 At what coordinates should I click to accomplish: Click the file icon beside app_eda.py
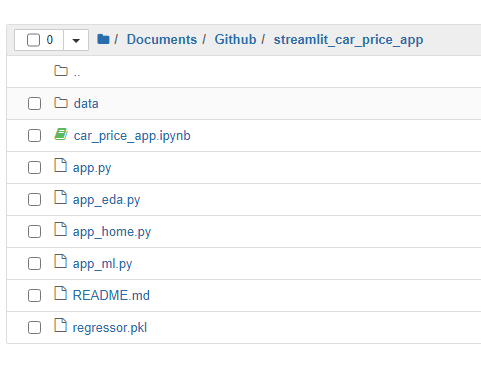tap(60, 197)
